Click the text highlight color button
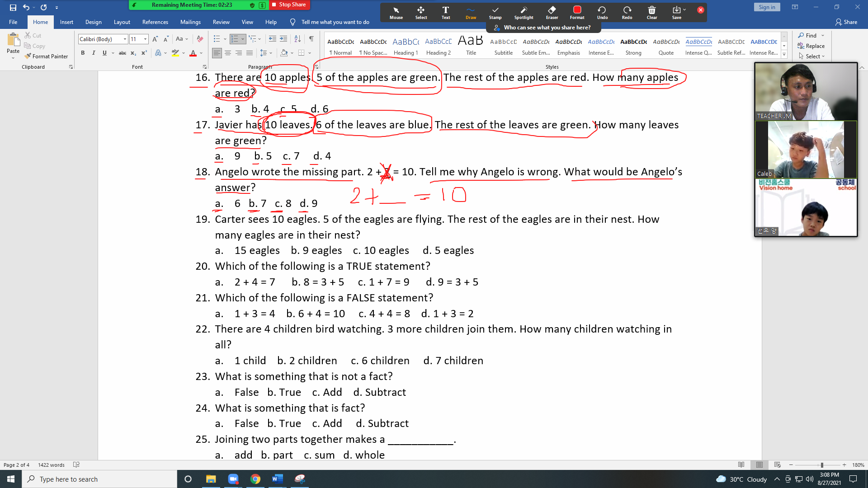The image size is (868, 488). (x=175, y=53)
